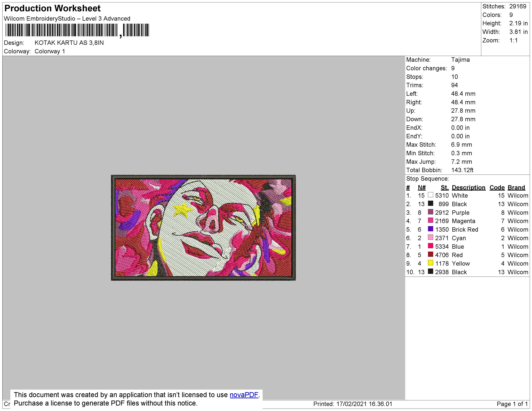
Task: Select the black swatch with code 899
Action: (430, 203)
